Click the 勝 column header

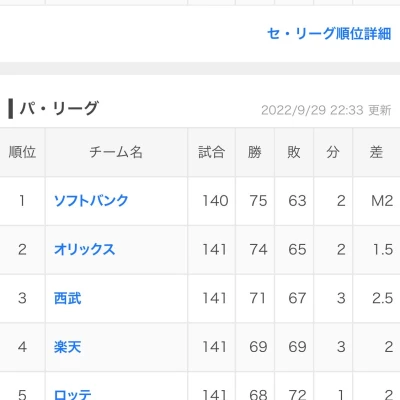255,152
